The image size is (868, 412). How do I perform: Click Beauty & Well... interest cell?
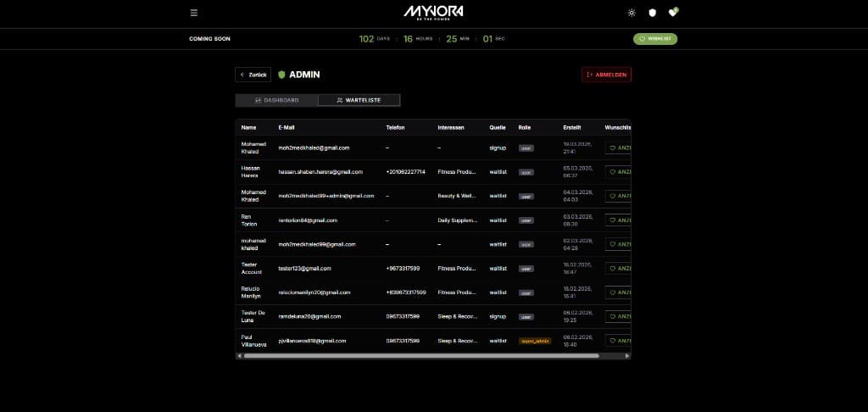point(457,196)
